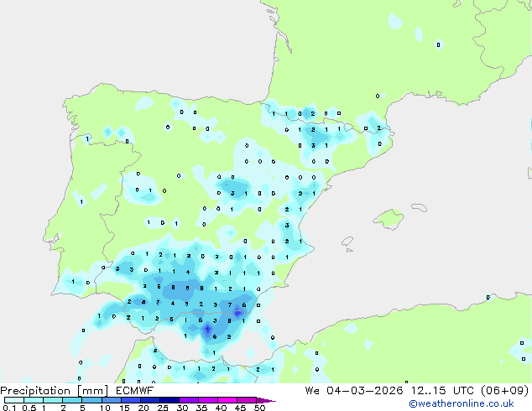Select the legend swatch between 10 and 15
Image resolution: width=532 pixels, height=411 pixels.
pyautogui.click(x=111, y=400)
